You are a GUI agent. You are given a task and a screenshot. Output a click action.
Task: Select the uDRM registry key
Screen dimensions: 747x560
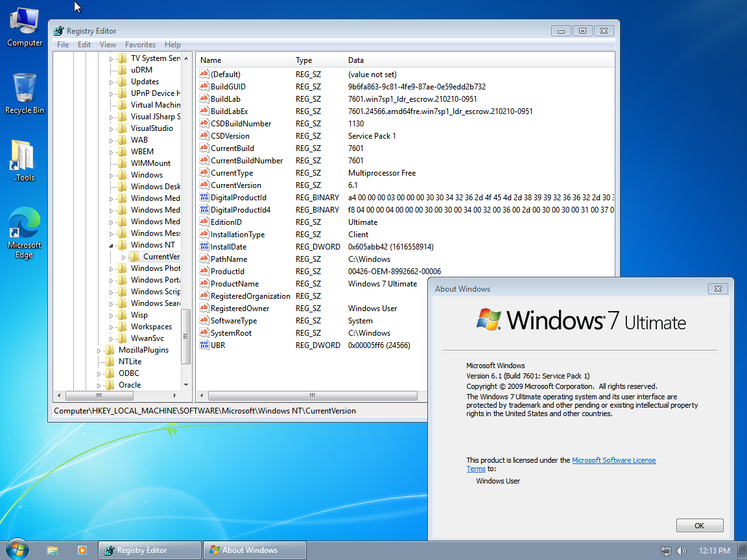pos(141,70)
